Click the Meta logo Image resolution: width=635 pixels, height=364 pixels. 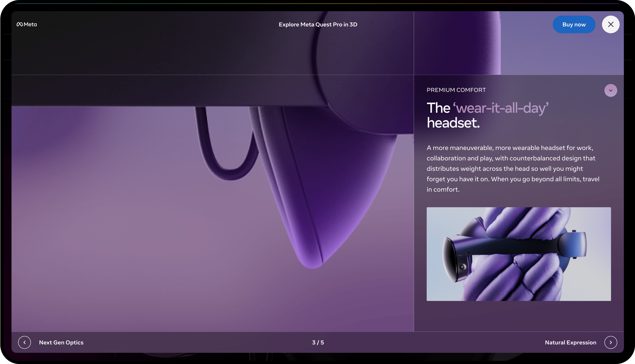(x=27, y=24)
